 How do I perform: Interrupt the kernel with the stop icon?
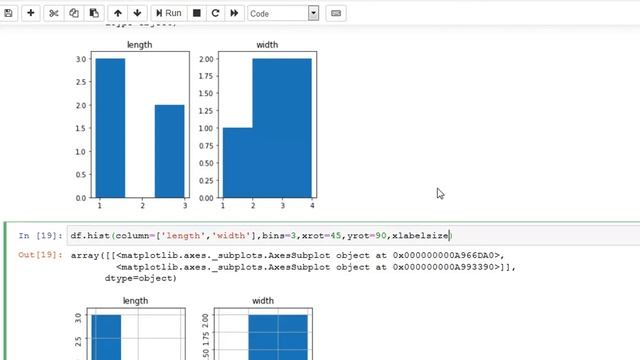pyautogui.click(x=197, y=13)
